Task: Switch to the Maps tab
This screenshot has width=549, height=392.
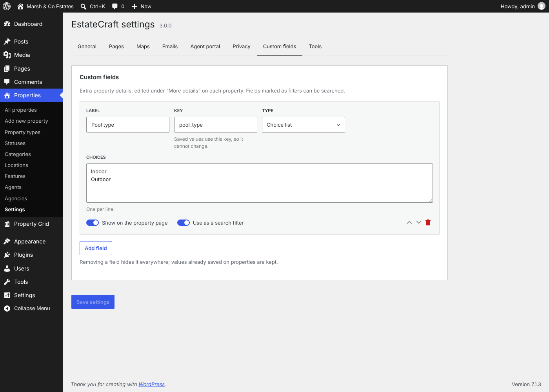Action: [x=143, y=46]
